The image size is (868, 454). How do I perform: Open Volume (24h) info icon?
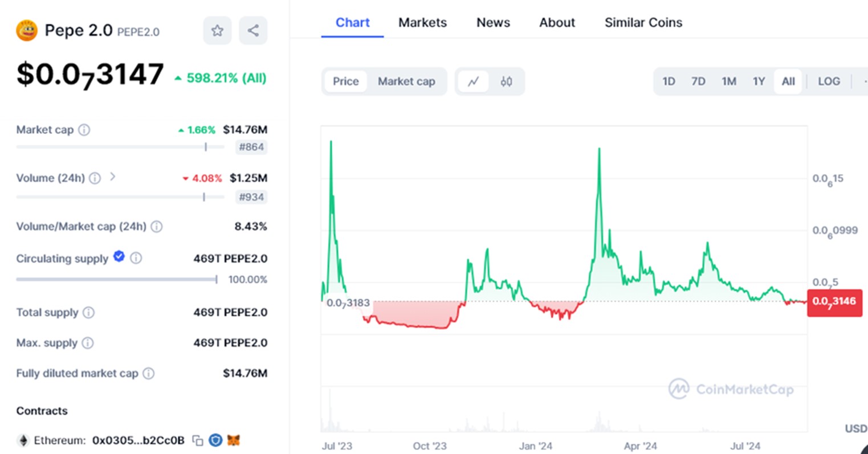click(95, 178)
